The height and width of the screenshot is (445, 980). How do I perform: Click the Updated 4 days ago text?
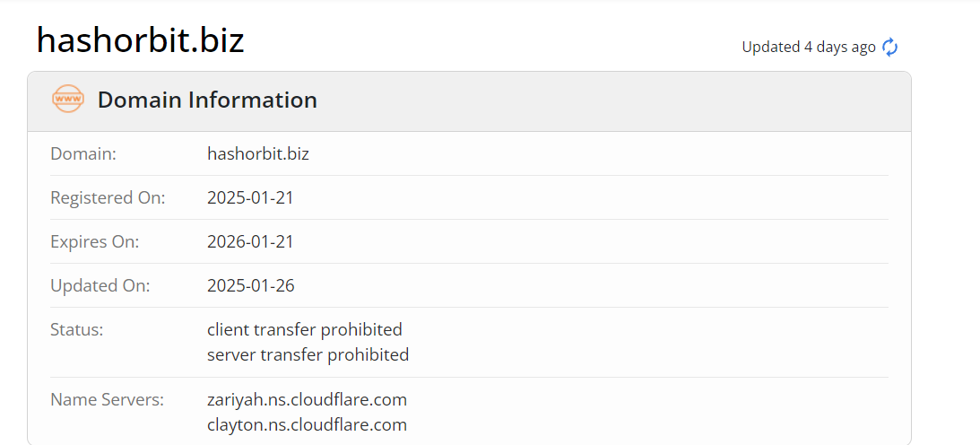pyautogui.click(x=809, y=47)
